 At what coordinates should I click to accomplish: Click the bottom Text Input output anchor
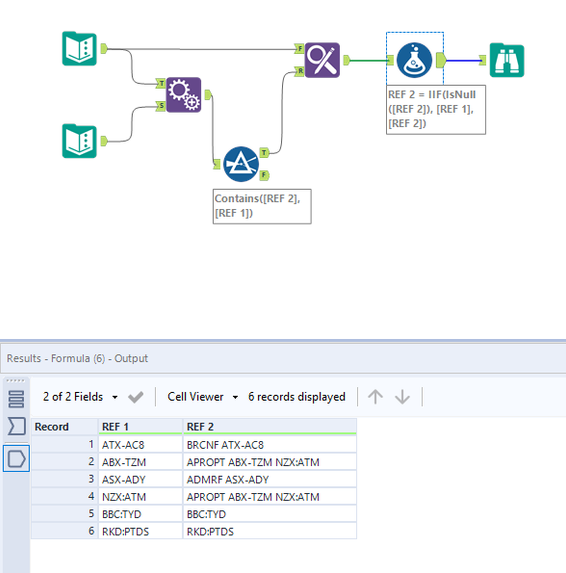point(104,141)
